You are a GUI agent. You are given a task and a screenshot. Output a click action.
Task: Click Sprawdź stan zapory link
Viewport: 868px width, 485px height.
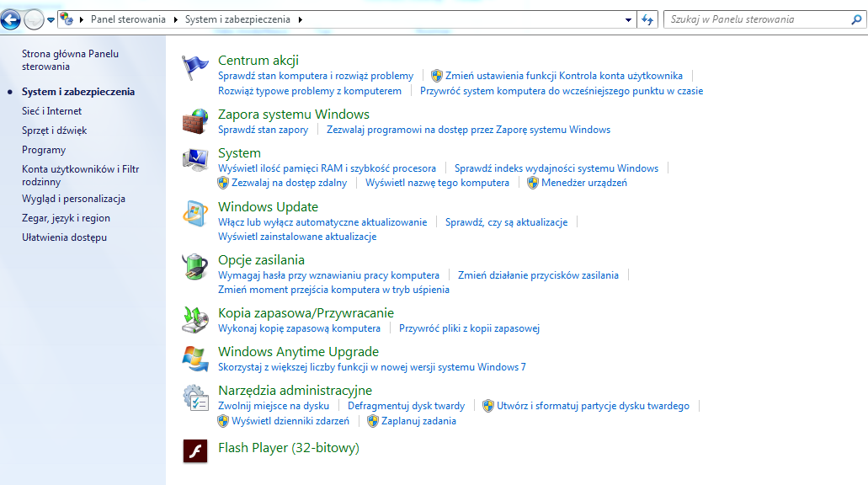coord(263,130)
